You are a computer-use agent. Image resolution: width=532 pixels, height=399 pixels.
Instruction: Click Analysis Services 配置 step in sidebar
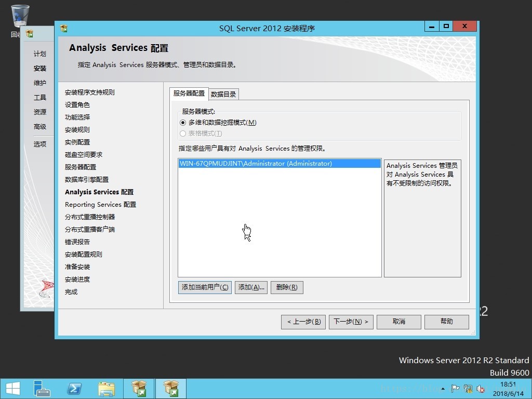tap(99, 192)
